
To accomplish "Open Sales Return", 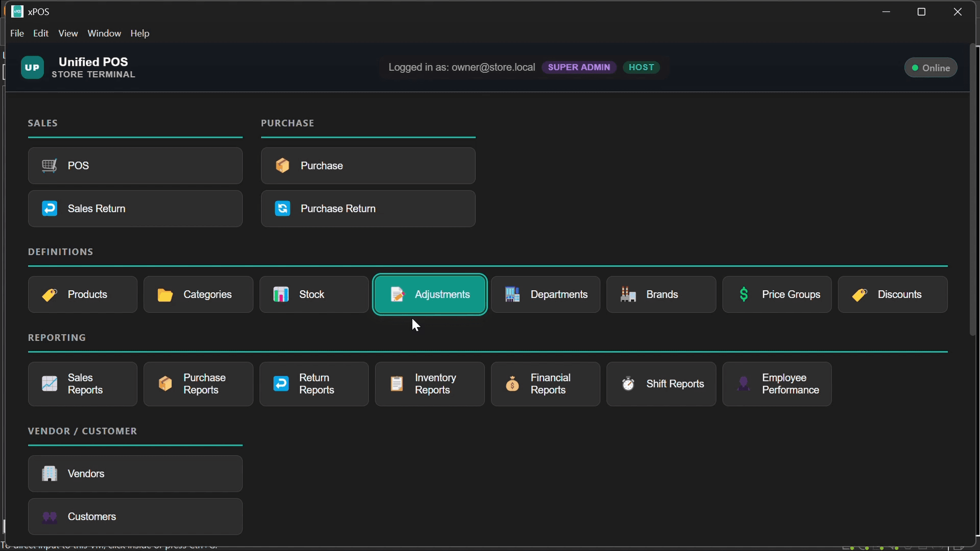I will [135, 209].
